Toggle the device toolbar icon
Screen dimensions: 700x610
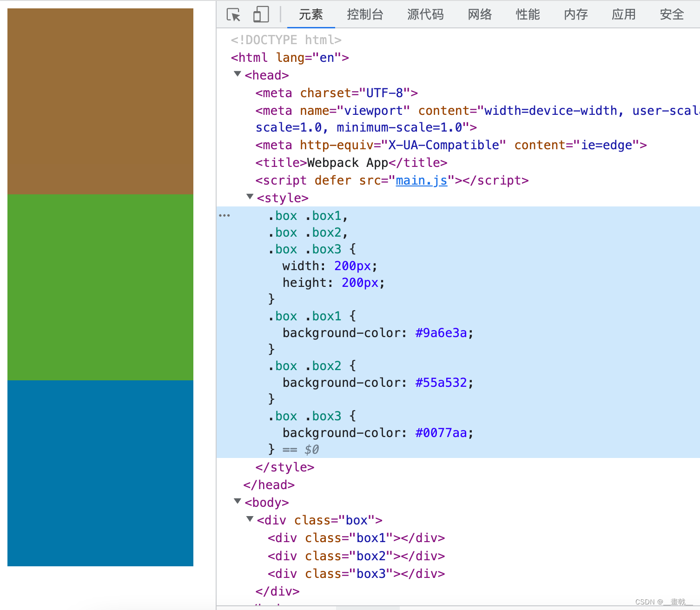[x=261, y=14]
